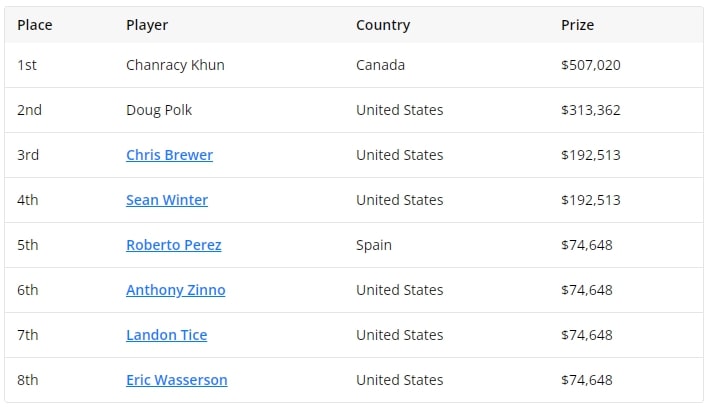
Task: Click the Doug Polk name cell
Action: pos(160,110)
